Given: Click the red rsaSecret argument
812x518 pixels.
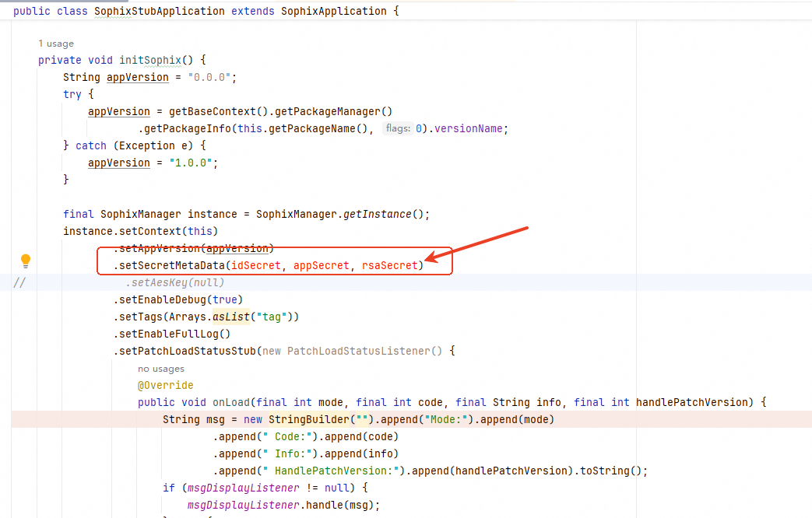Looking at the screenshot, I should tap(389, 265).
